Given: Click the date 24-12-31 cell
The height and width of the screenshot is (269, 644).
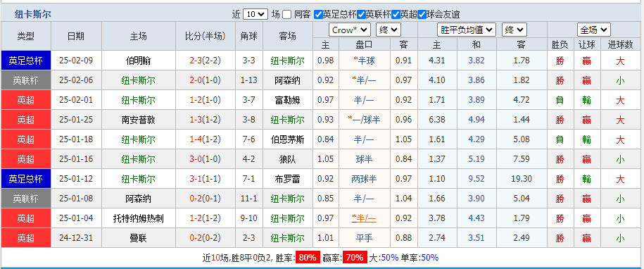Looking at the screenshot, I should tap(76, 238).
